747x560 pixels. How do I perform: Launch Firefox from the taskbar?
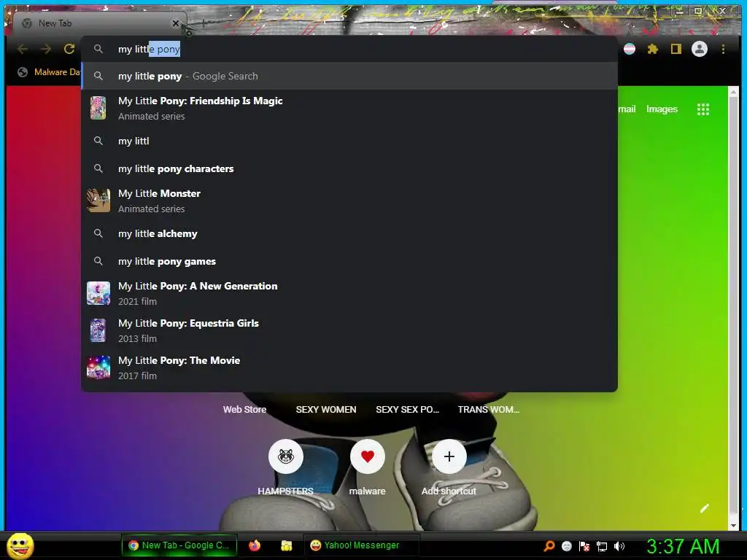coord(255,545)
